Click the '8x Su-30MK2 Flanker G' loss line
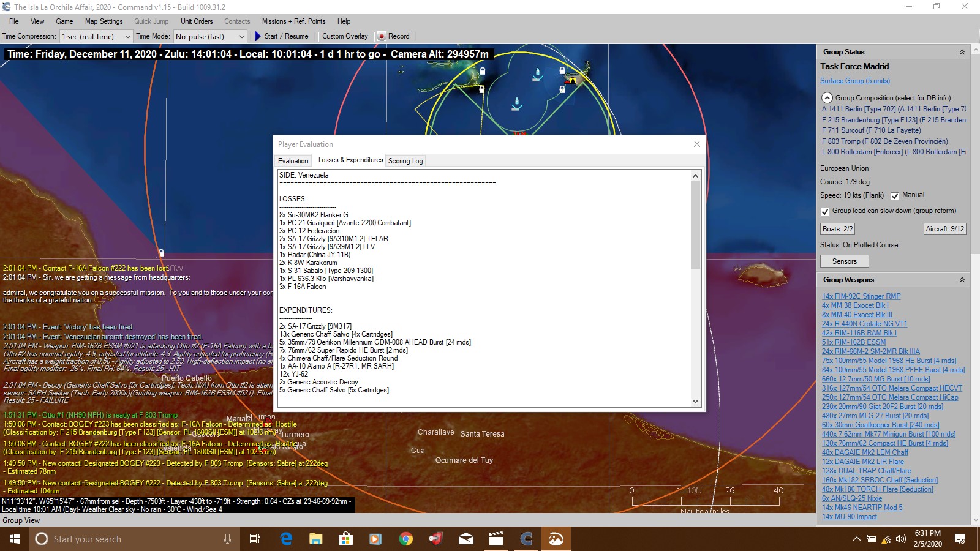The height and width of the screenshot is (551, 980). [x=314, y=215]
